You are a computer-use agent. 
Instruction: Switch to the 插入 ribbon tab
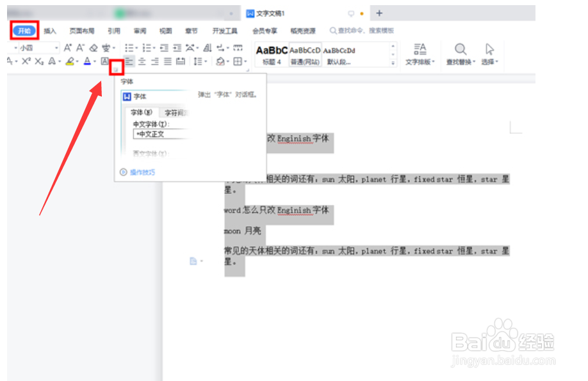pyautogui.click(x=51, y=30)
